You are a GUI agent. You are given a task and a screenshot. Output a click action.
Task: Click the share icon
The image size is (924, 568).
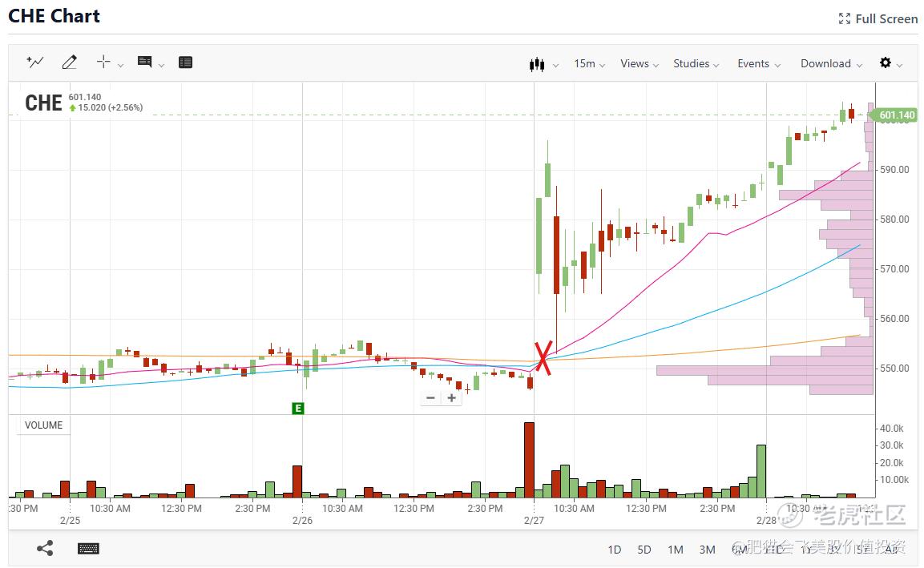(x=45, y=549)
